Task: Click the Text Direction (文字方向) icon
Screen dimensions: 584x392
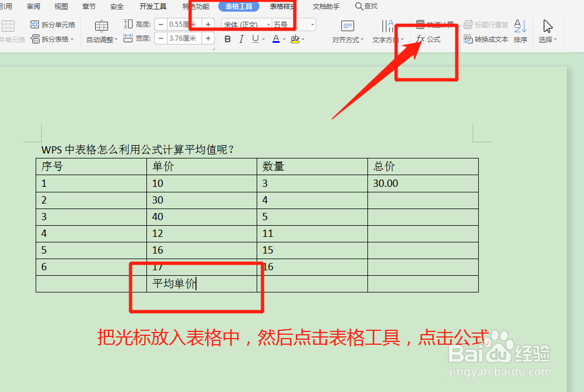Action: [x=387, y=26]
